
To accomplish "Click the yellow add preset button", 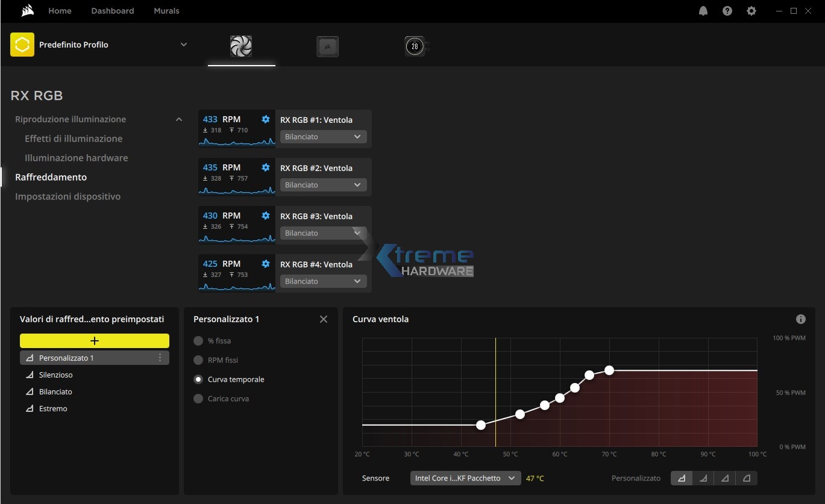I will [95, 341].
